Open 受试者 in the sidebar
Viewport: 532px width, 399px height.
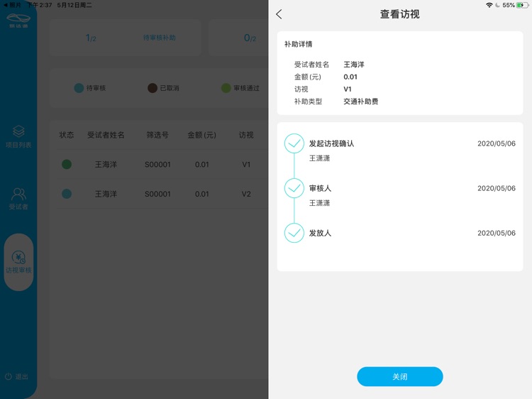click(x=18, y=199)
